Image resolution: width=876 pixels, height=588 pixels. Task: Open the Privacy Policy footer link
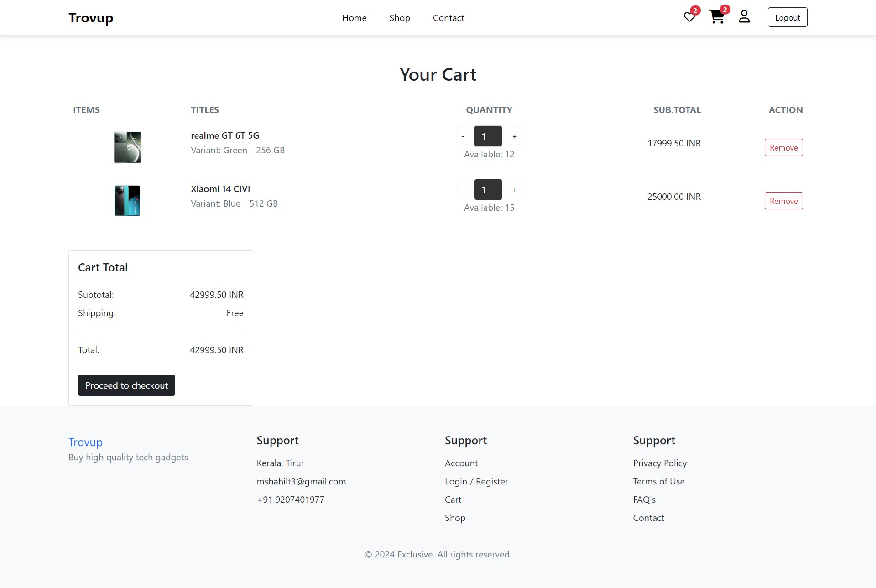(x=660, y=463)
